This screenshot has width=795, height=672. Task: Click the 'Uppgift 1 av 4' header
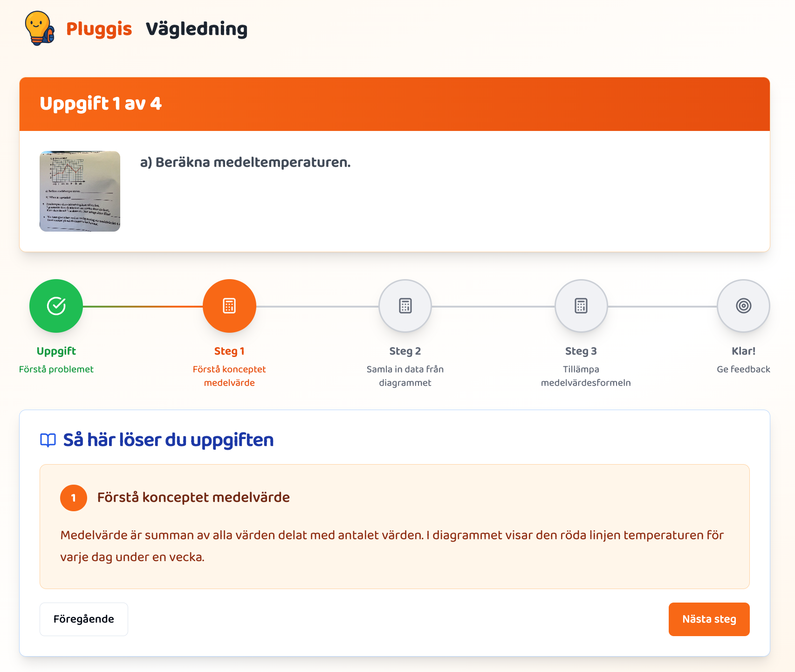coord(100,103)
